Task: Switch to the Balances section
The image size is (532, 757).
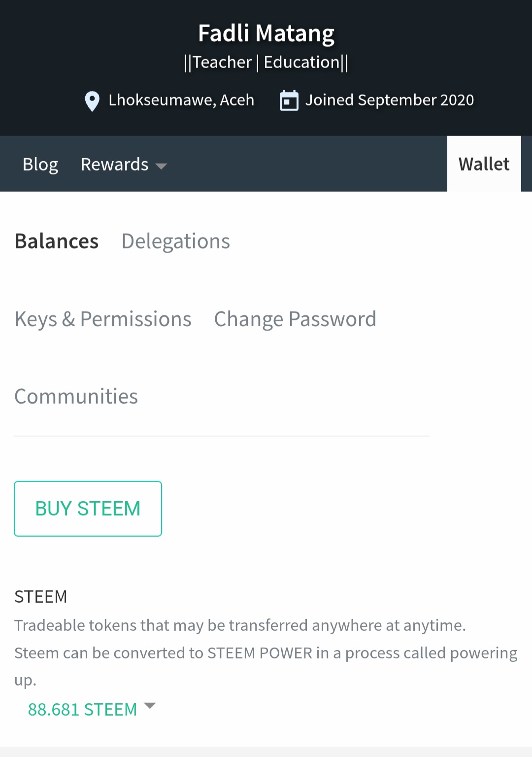Action: tap(57, 241)
